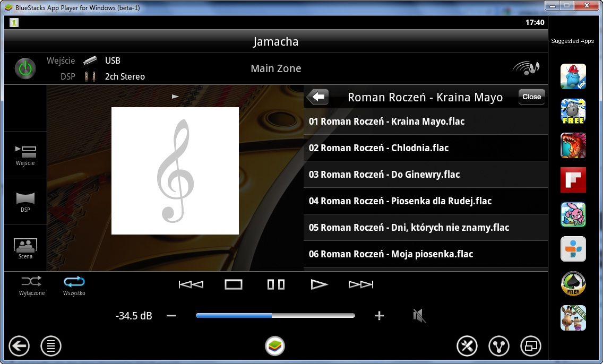Toggle BlueStacks full screen window icon
603x364 pixels.
click(x=531, y=346)
